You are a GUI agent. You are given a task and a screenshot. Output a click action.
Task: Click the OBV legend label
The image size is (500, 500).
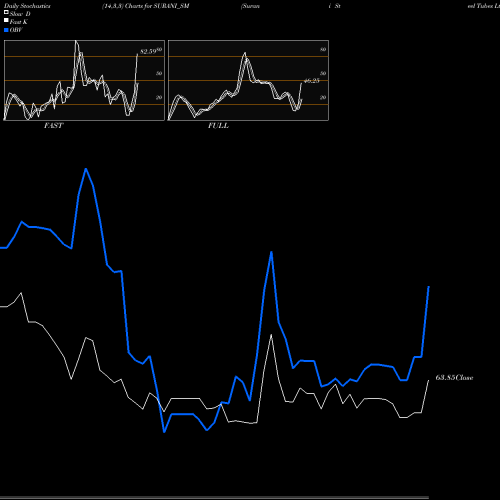16,30
